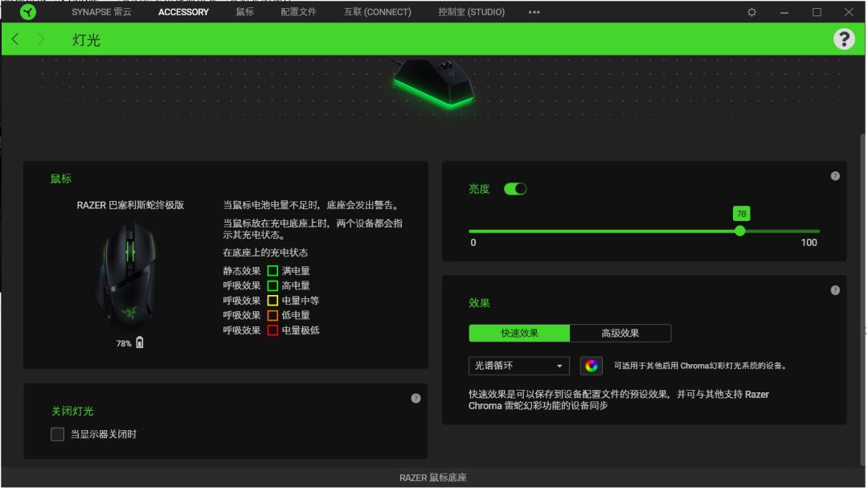868x488 pixels.
Task: Click the 在底座上的充电状态 text
Action: [x=265, y=252]
